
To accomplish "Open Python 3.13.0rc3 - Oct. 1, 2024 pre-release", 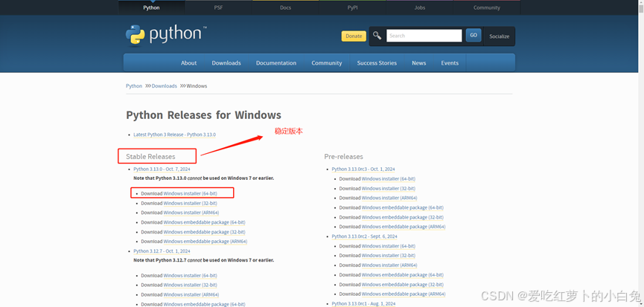I will click(363, 169).
